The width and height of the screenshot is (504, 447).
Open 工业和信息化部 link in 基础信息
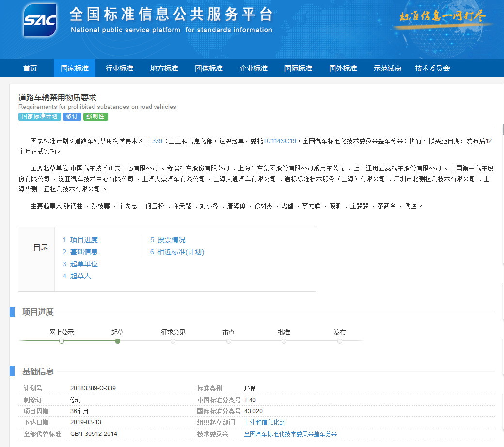[x=264, y=422]
